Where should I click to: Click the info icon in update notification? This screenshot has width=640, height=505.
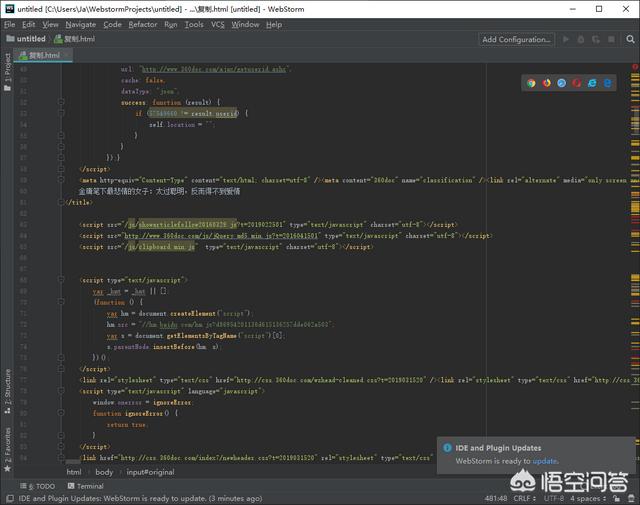click(447, 447)
